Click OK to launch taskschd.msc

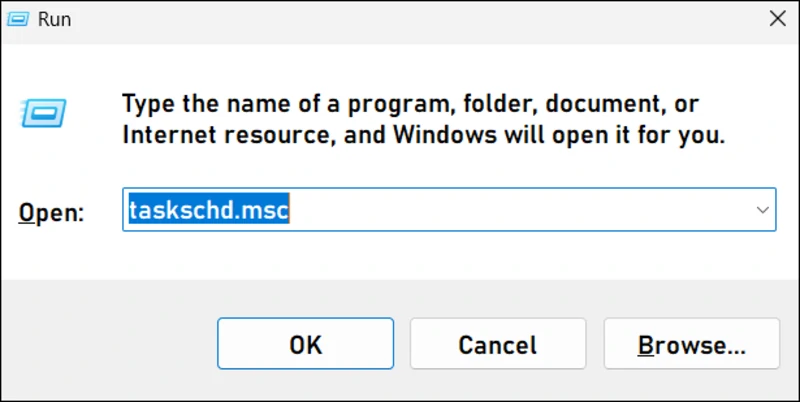pos(305,345)
